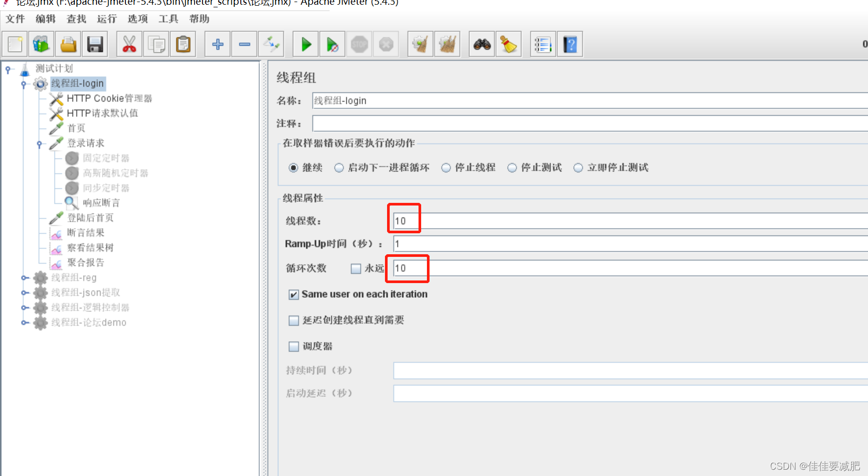Click the Toggle enable/disable toolbar icon
The height and width of the screenshot is (476, 868).
click(271, 45)
